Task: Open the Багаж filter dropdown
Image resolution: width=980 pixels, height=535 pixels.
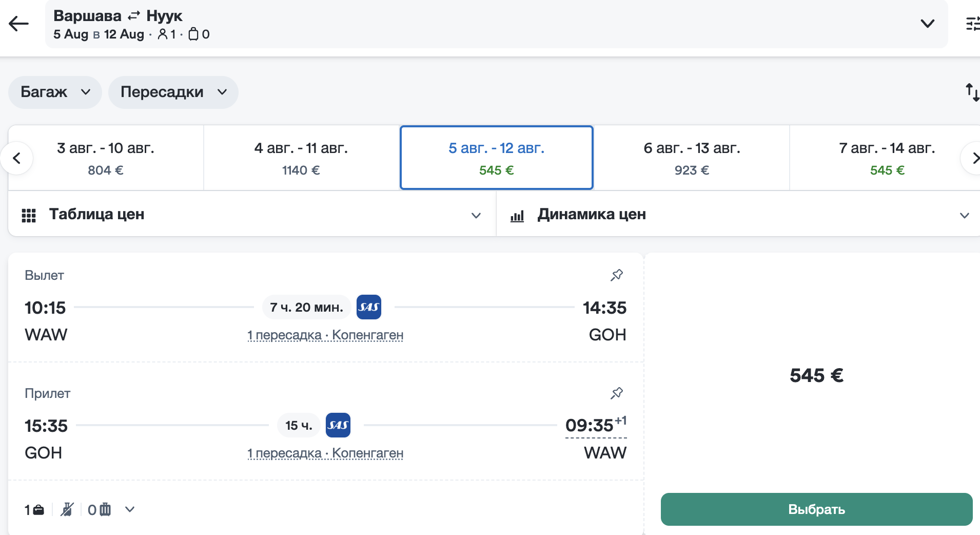Action: (x=55, y=92)
